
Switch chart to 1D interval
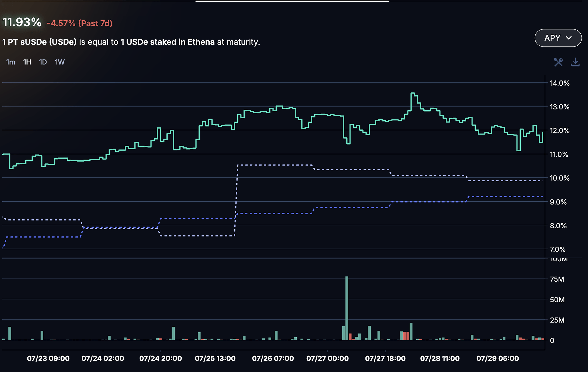pos(43,62)
